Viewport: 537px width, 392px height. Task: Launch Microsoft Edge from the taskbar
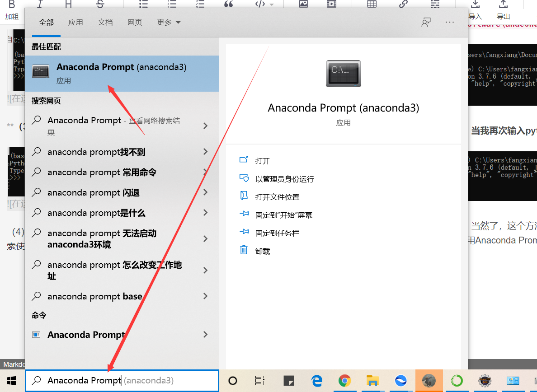317,380
